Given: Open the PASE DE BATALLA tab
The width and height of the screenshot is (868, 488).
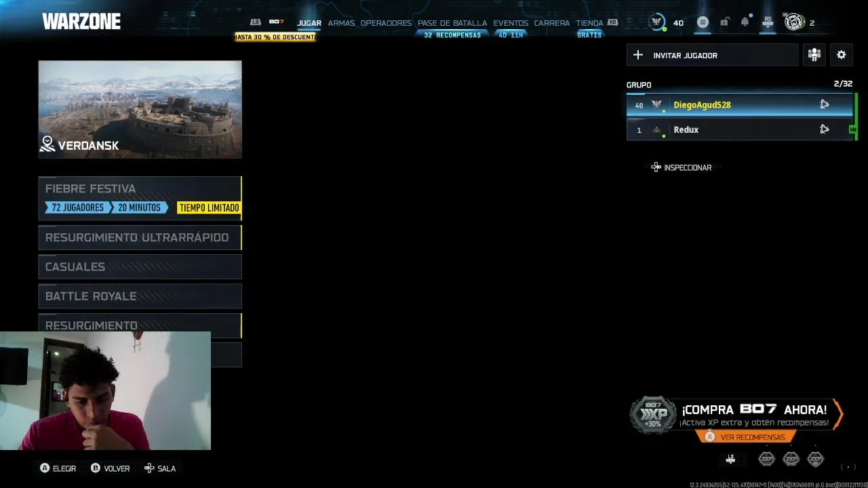Looking at the screenshot, I should pos(452,23).
